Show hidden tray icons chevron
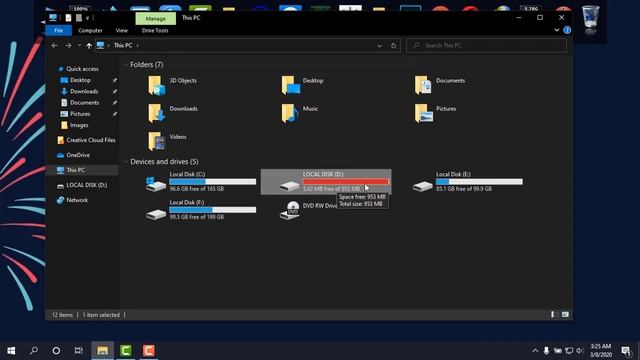Viewport: 640px width, 360px height. coord(535,351)
